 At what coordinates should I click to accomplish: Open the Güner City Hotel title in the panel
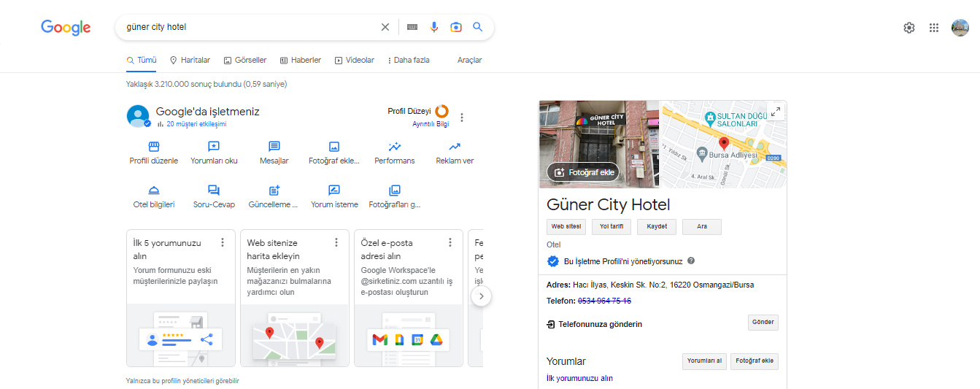pyautogui.click(x=609, y=205)
